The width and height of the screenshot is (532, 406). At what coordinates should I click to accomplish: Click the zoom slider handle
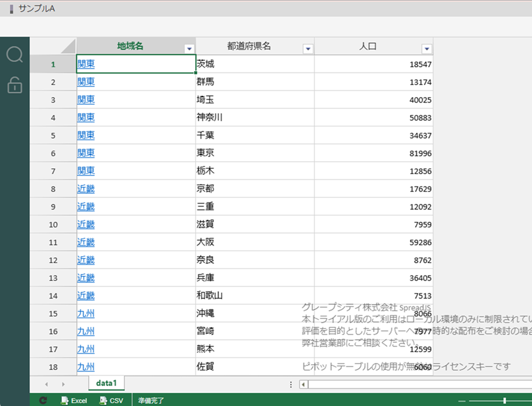click(x=504, y=401)
